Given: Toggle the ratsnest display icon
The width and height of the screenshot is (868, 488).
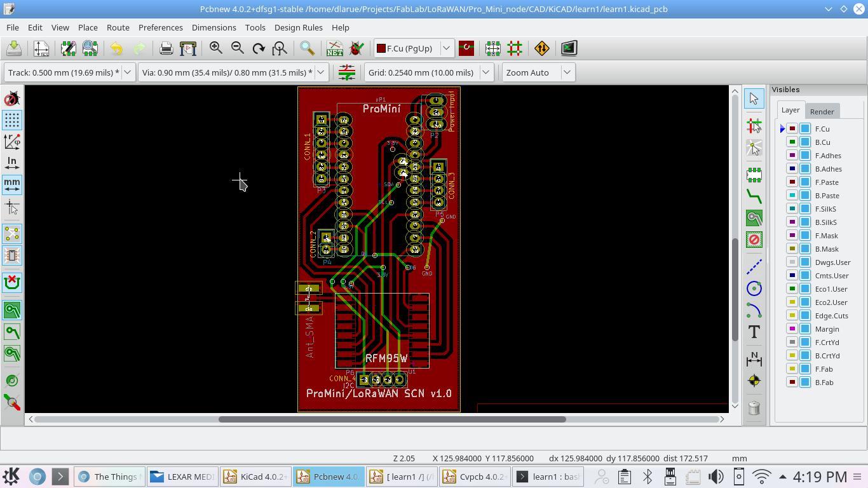Looking at the screenshot, I should (12, 234).
